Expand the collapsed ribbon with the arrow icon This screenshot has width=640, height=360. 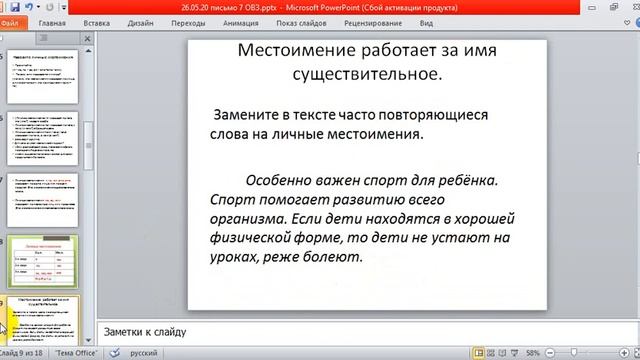(627, 23)
